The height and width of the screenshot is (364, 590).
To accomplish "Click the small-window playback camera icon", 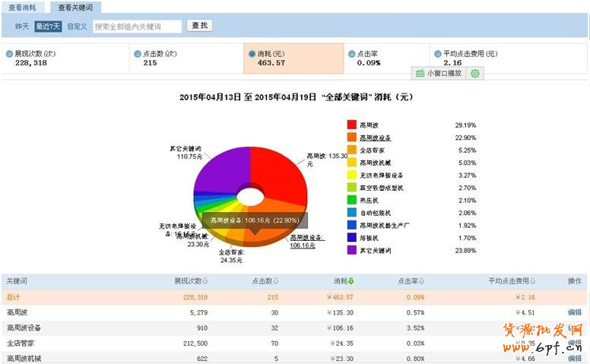I will click(x=420, y=73).
